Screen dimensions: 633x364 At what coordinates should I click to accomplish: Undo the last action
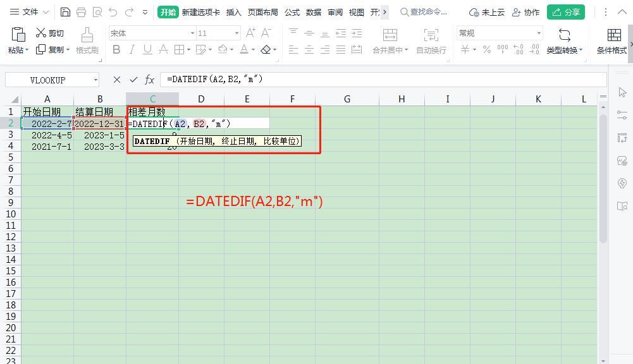pyautogui.click(x=113, y=12)
